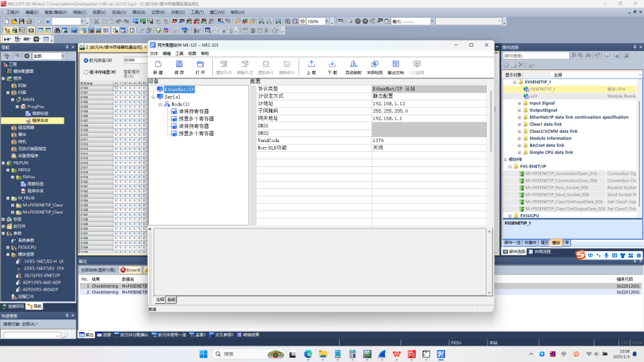
Task: Click the Sogou input method S icon
Action: click(580, 255)
